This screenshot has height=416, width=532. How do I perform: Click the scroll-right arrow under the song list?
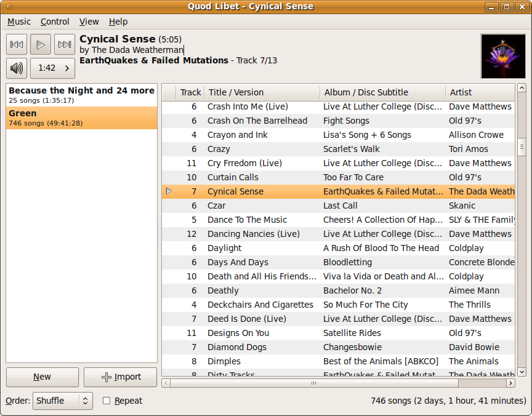coord(510,383)
